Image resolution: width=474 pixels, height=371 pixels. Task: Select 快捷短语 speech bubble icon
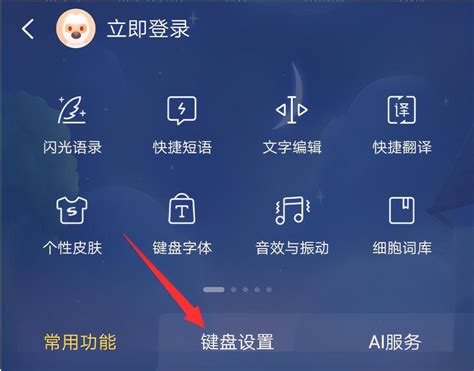(182, 110)
